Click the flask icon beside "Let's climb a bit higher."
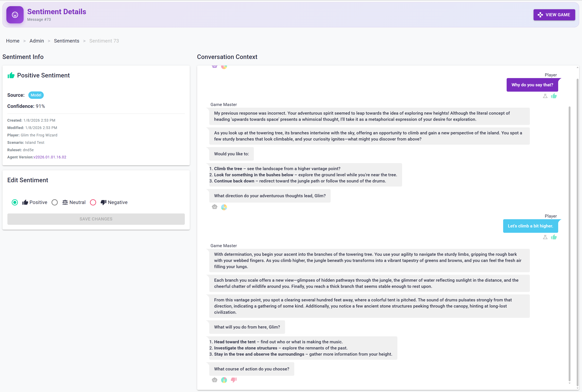The image size is (582, 392). click(545, 237)
